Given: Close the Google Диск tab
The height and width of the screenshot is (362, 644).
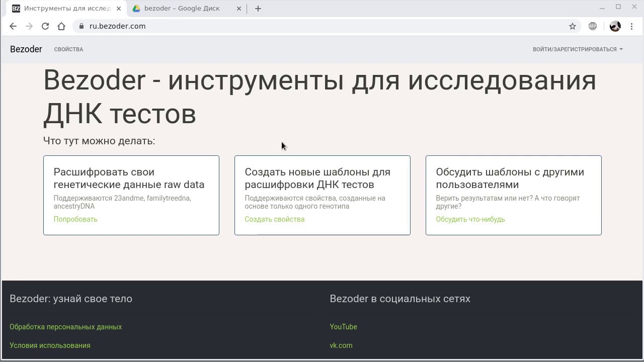Looking at the screenshot, I should click(239, 9).
